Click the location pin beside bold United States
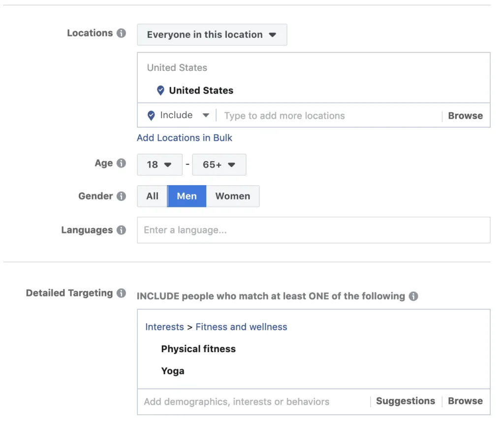Screen dimensions: 504x427 click(x=160, y=91)
